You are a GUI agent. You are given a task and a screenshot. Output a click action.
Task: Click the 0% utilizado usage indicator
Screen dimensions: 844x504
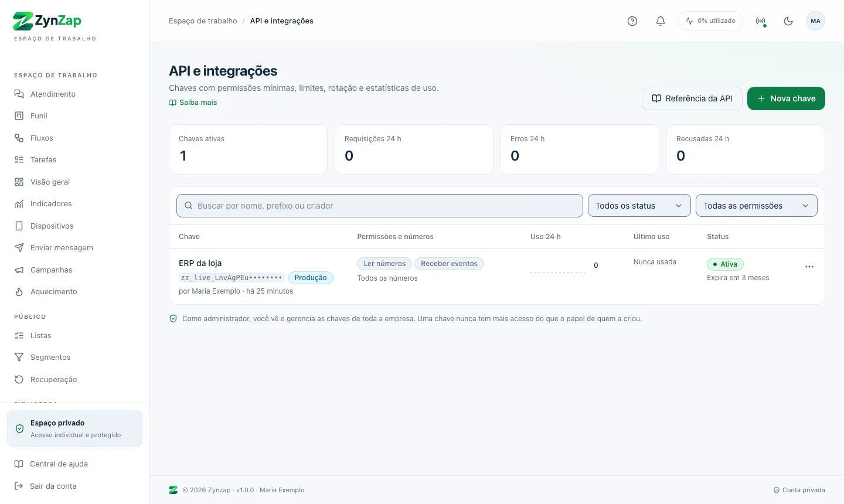(x=710, y=21)
